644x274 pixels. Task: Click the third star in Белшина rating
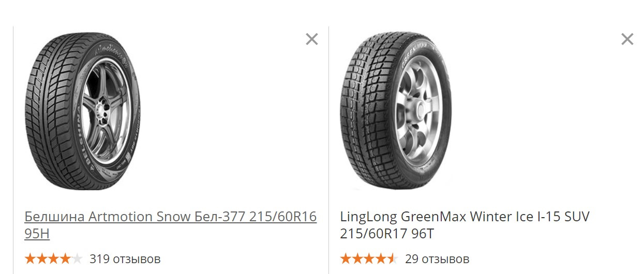click(53, 258)
